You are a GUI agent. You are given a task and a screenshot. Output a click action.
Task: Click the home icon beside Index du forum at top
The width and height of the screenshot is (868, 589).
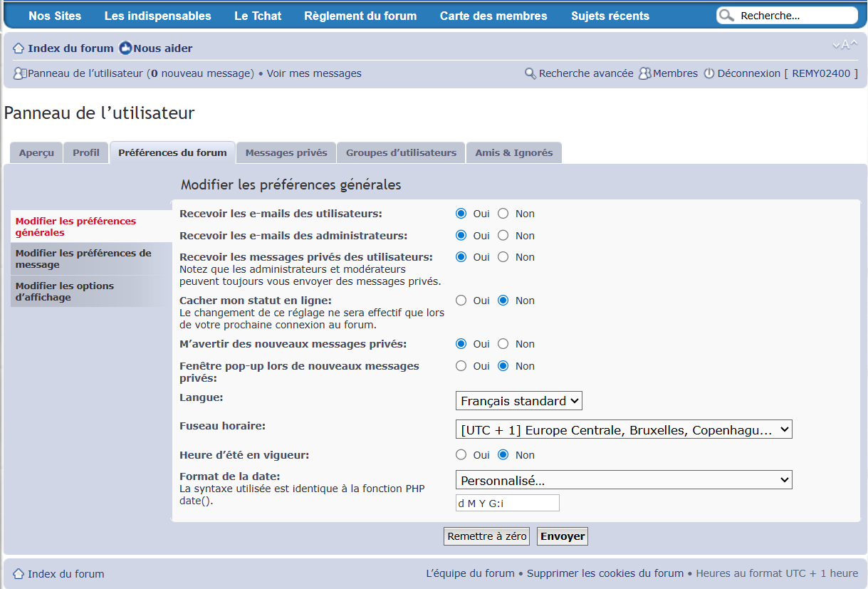(19, 48)
